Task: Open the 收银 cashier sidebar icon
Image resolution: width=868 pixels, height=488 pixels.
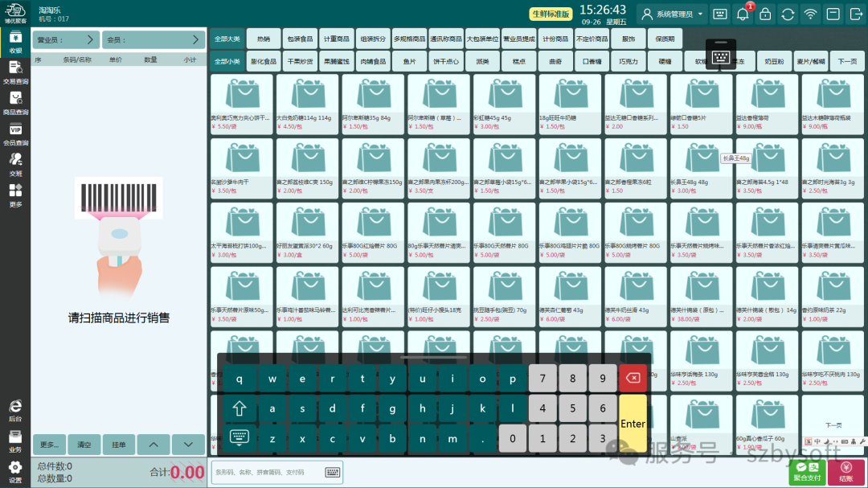Action: [x=15, y=42]
